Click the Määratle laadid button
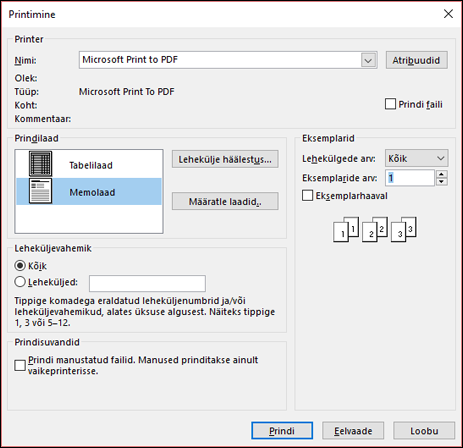The height and width of the screenshot is (448, 463). coord(225,201)
